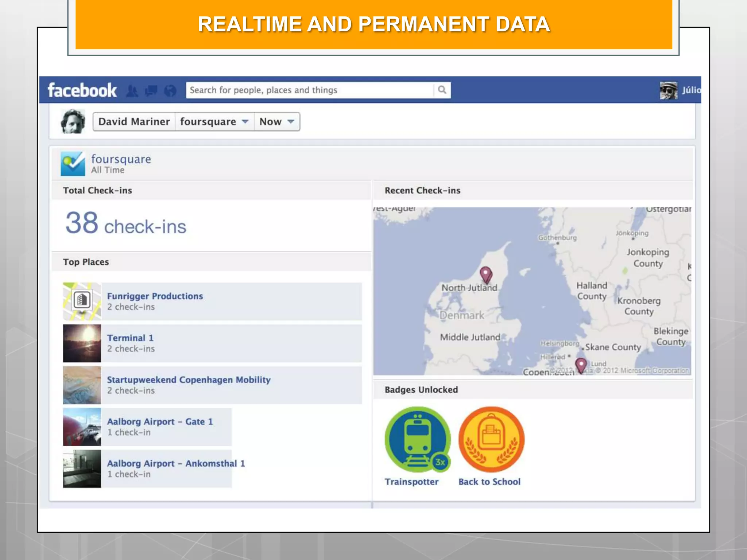The width and height of the screenshot is (747, 560).
Task: Click Aalborg Airport Gate 1 thumbnail
Action: click(x=82, y=427)
